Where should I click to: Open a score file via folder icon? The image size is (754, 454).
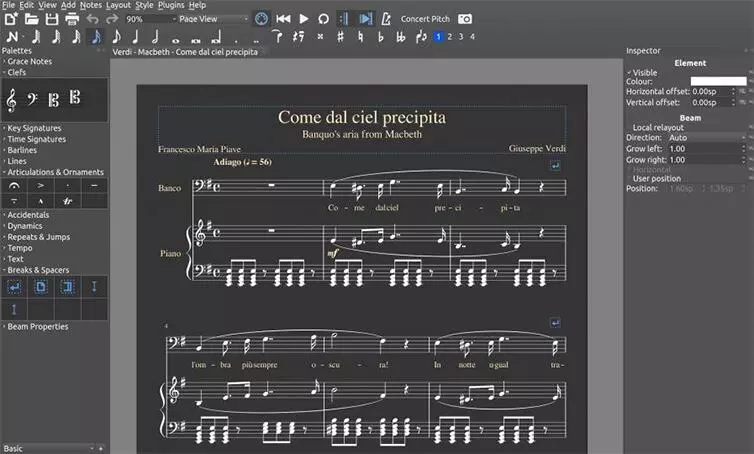(x=31, y=19)
